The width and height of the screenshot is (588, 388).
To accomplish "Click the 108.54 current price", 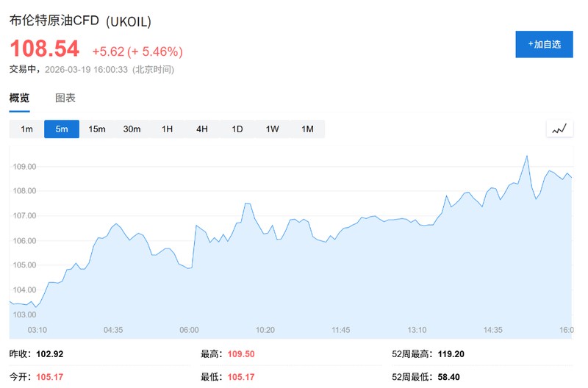I will point(44,49).
